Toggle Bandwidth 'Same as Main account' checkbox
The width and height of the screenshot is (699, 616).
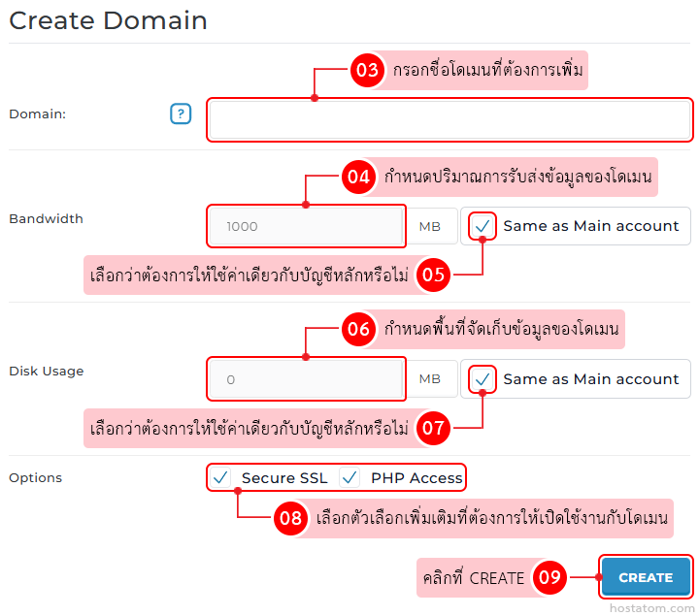(x=482, y=226)
